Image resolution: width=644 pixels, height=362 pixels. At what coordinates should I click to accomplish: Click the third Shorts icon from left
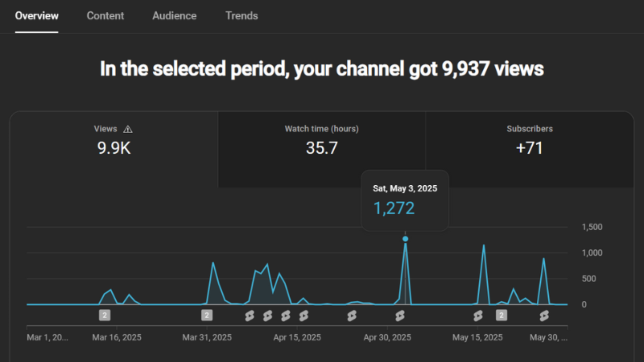click(286, 316)
